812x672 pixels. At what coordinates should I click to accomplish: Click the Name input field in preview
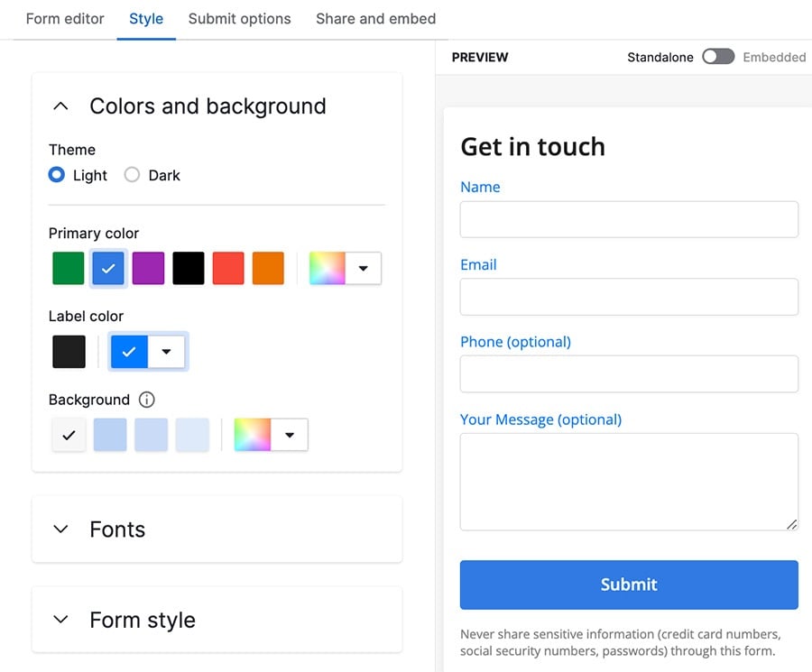coord(629,219)
